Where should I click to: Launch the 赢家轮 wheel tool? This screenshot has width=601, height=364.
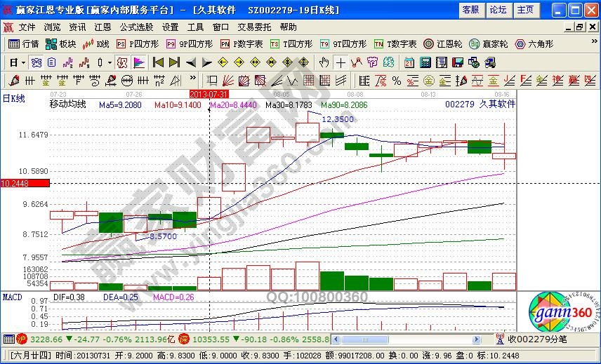click(489, 44)
